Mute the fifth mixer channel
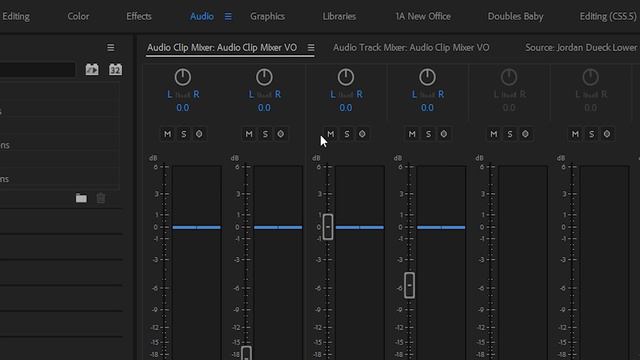 494,134
